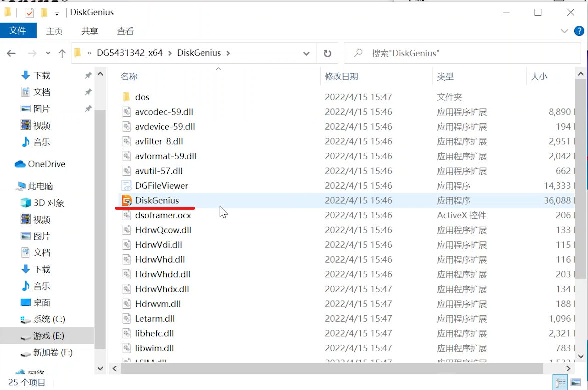This screenshot has width=588, height=390.
Task: Click the file list vertical scrollbar
Action: pos(581,179)
